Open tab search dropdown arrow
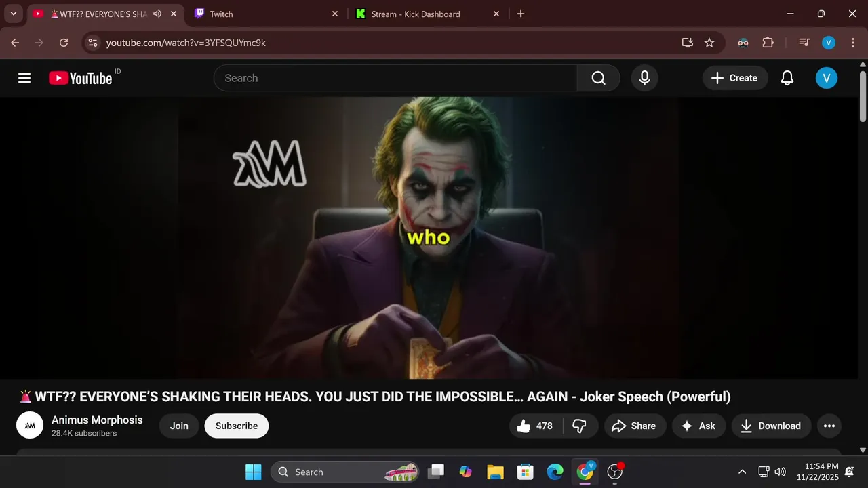 pyautogui.click(x=13, y=14)
